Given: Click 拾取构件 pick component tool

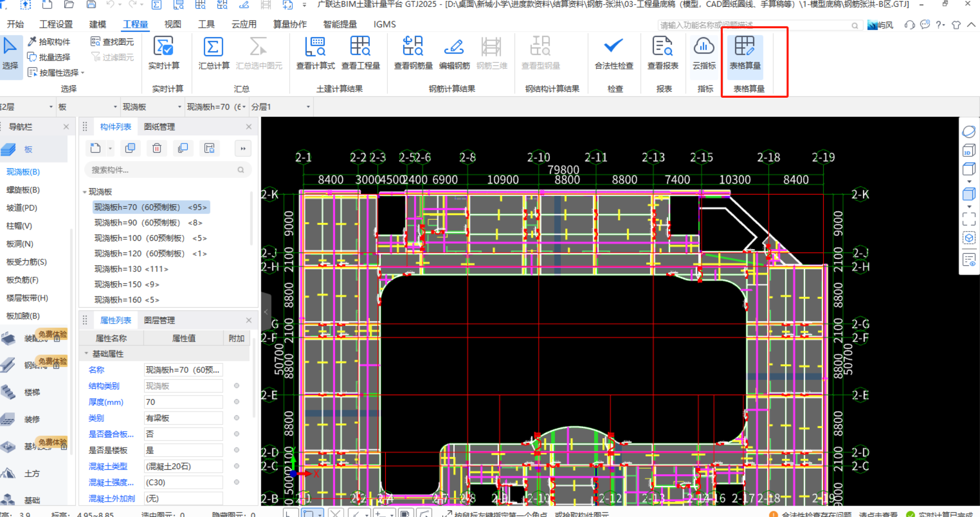Looking at the screenshot, I should [49, 42].
